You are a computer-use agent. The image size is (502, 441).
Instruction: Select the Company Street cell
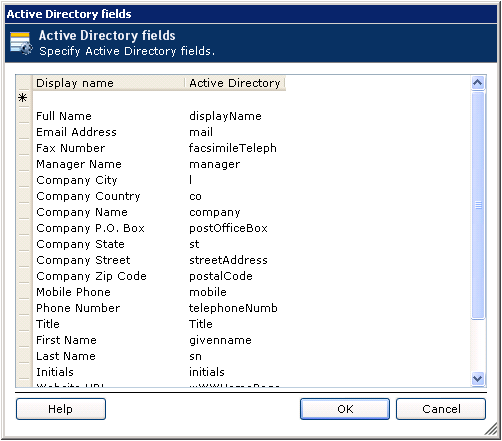109,260
